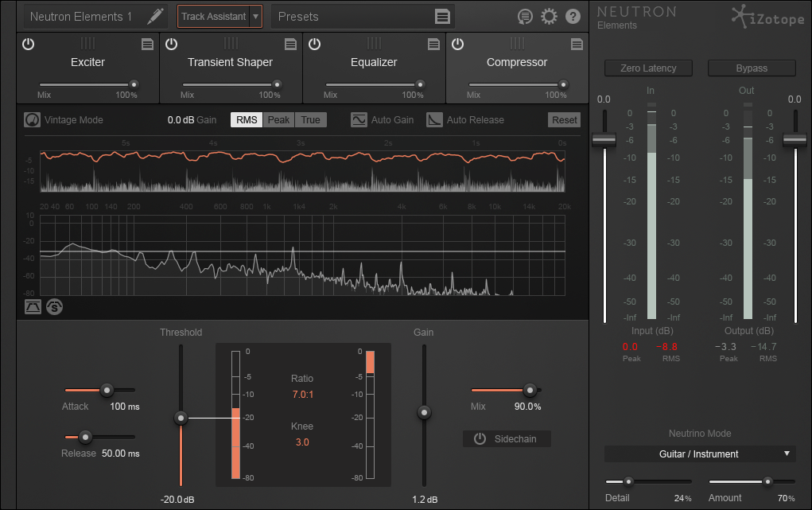Switch to True detection mode
This screenshot has height=510, width=812.
(310, 120)
